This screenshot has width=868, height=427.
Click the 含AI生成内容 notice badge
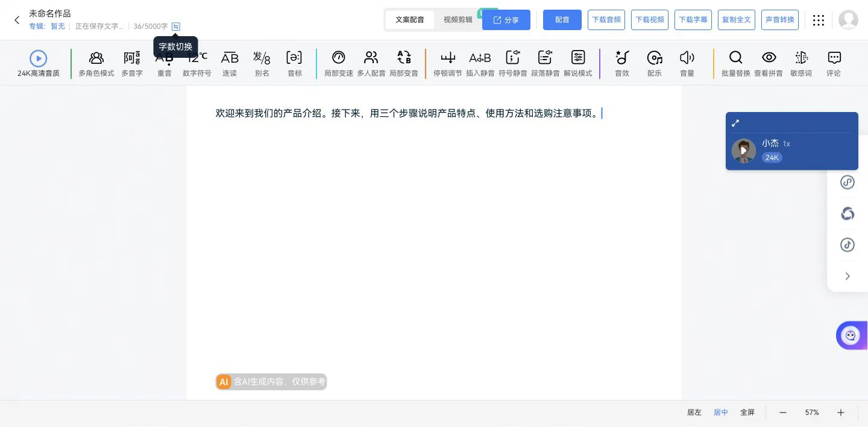pos(271,382)
